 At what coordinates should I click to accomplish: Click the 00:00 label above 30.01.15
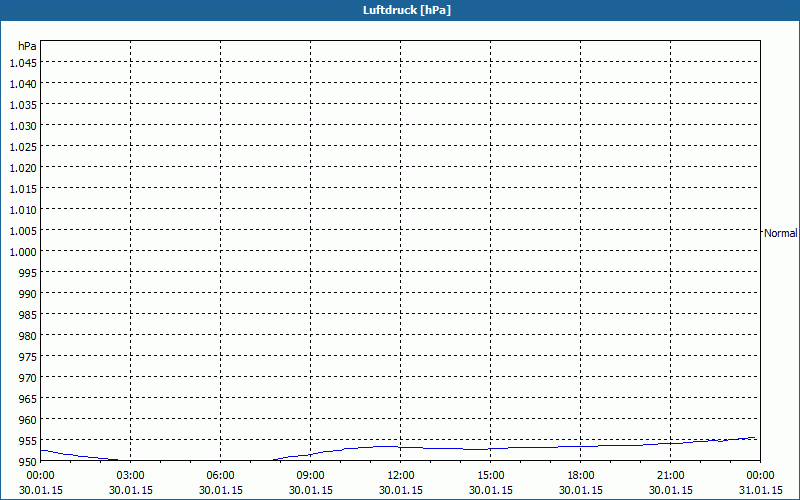point(41,476)
